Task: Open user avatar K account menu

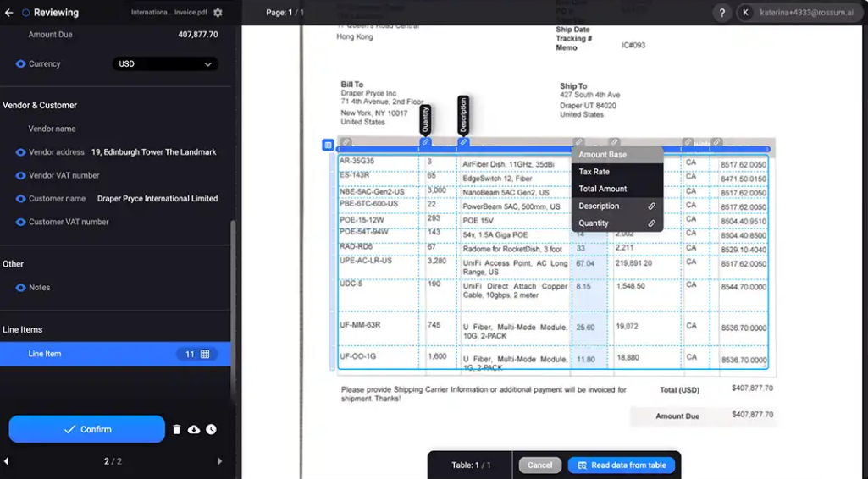Action: 745,13
